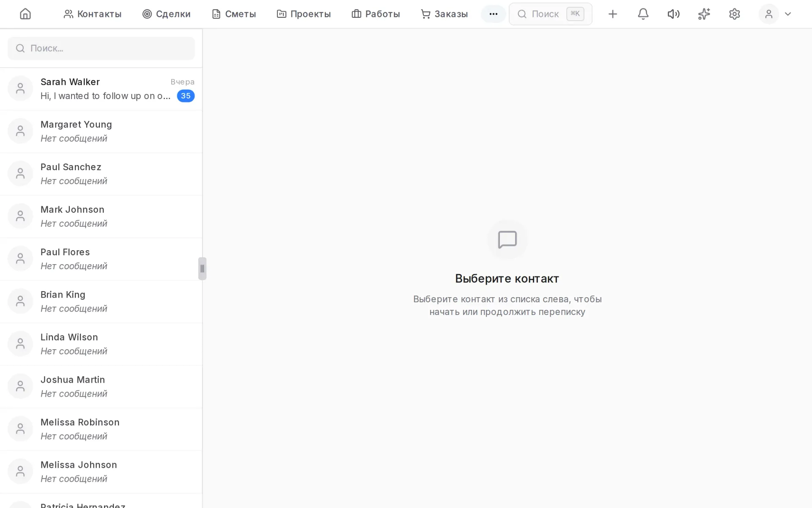Click the Выберите контакт heading
Image resolution: width=812 pixels, height=508 pixels.
(x=507, y=279)
